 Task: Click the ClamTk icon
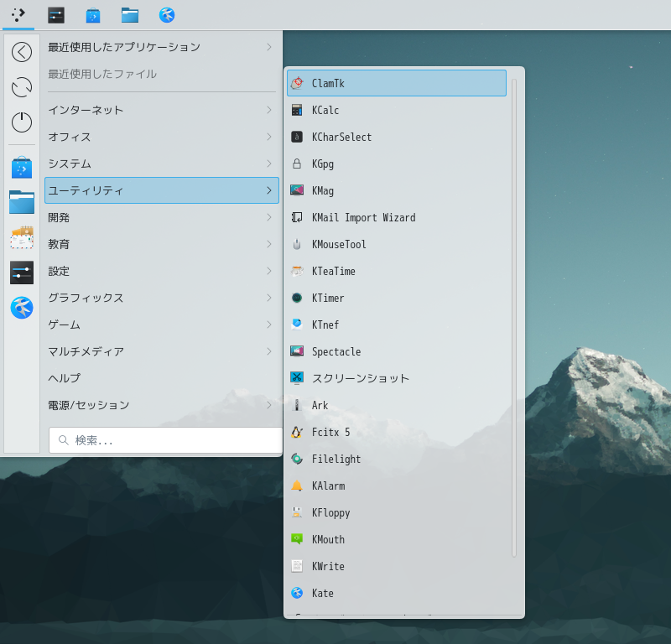(x=297, y=83)
